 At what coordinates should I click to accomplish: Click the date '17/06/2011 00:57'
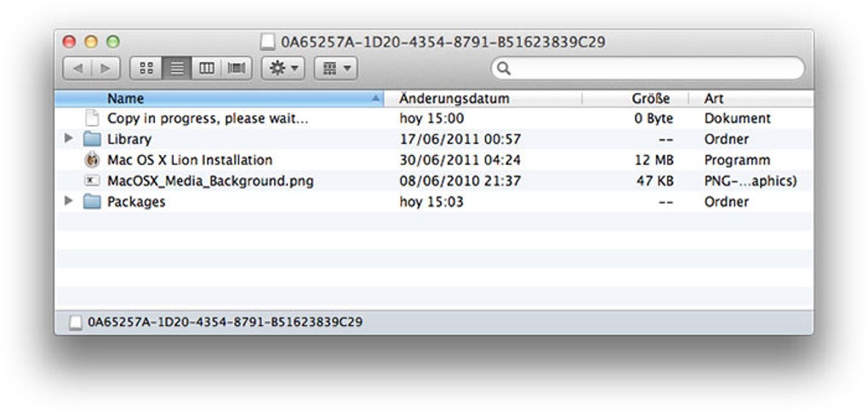(x=460, y=140)
